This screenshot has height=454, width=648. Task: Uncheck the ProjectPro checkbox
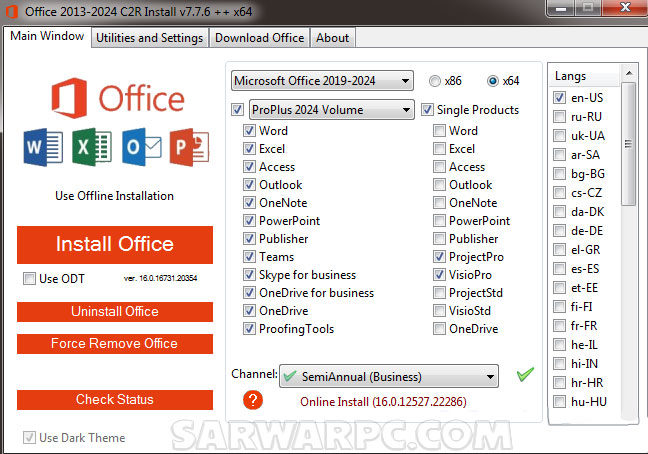point(439,257)
